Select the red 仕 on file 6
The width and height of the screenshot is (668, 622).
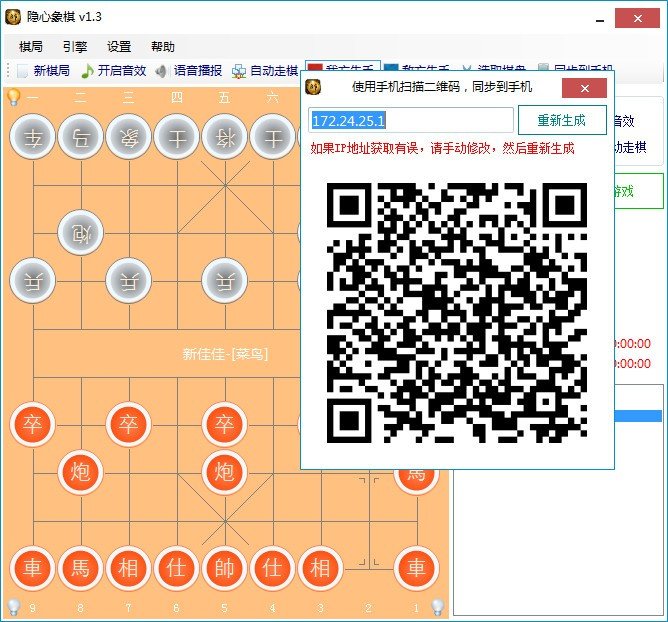point(176,568)
